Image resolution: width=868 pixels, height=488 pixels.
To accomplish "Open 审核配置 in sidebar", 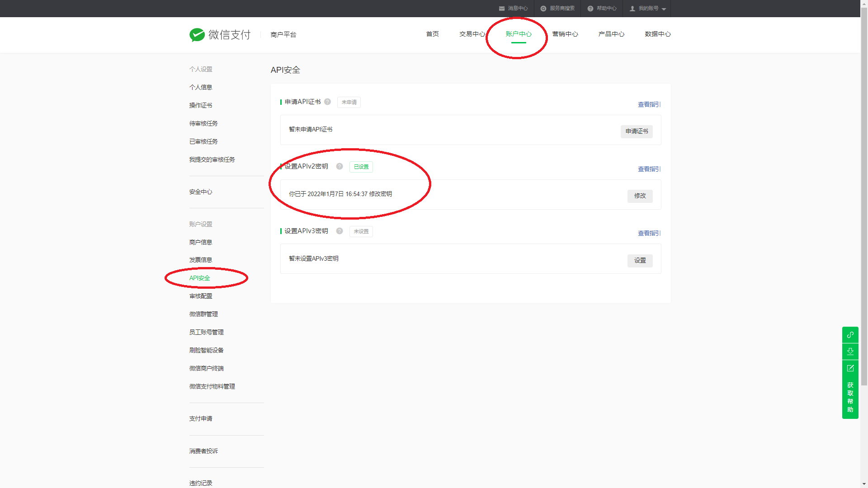I will click(x=201, y=296).
